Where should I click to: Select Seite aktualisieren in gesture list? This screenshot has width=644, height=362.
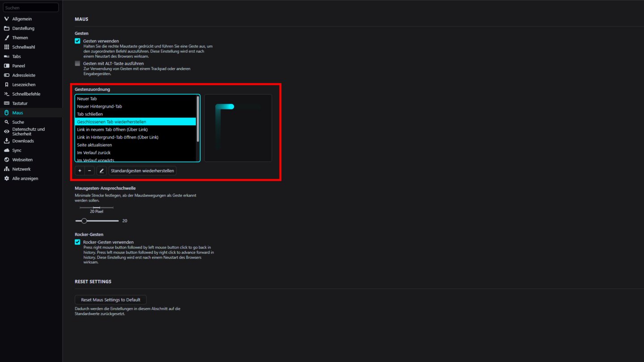click(94, 145)
